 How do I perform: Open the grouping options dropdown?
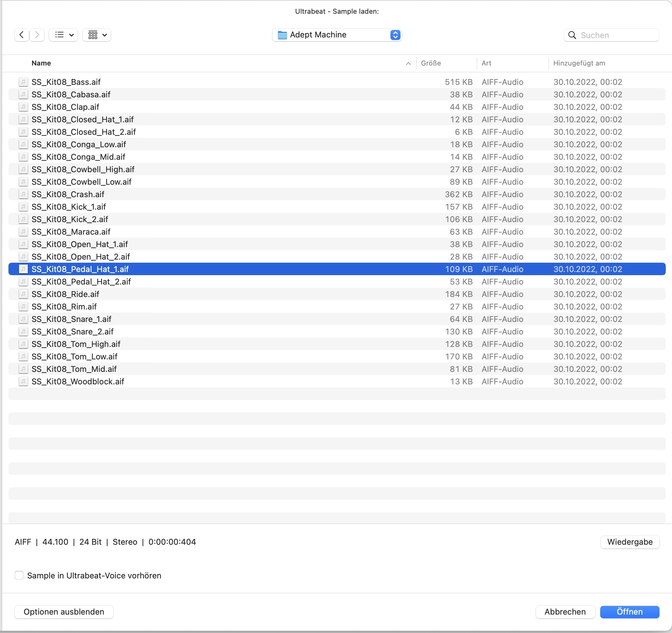97,35
